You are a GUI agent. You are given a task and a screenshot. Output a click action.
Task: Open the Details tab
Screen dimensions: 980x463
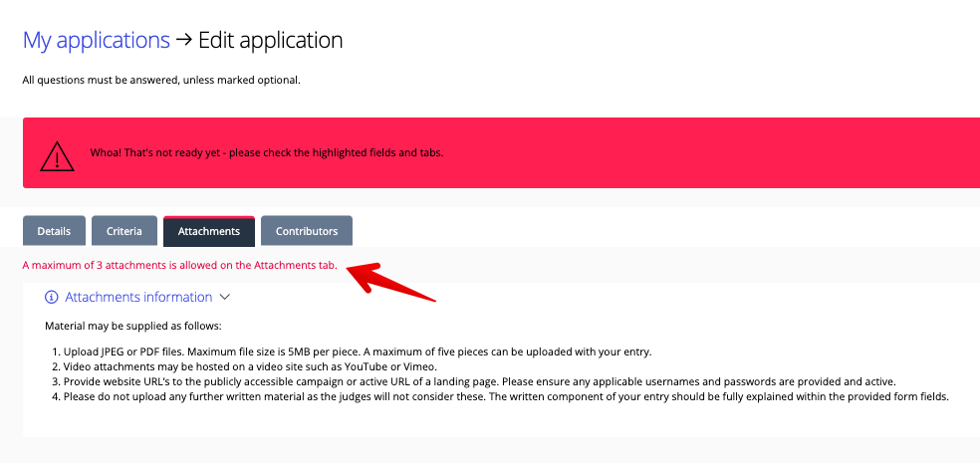pyautogui.click(x=54, y=231)
